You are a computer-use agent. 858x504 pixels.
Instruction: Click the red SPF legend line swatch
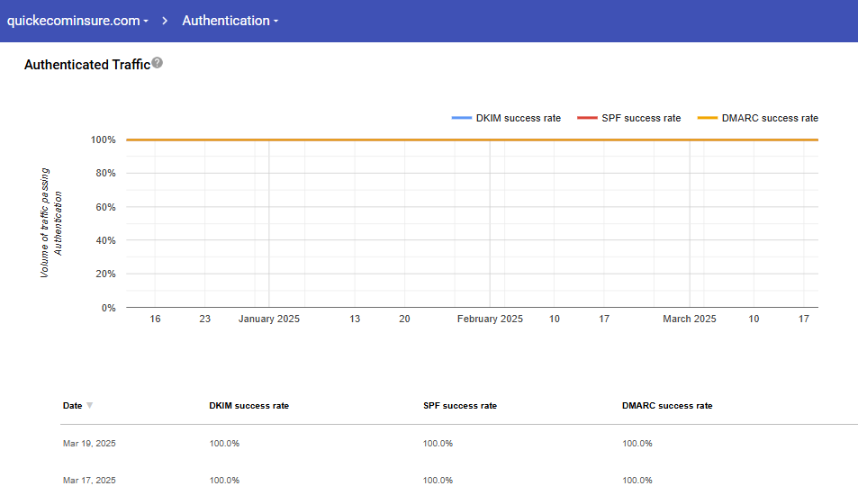point(587,118)
